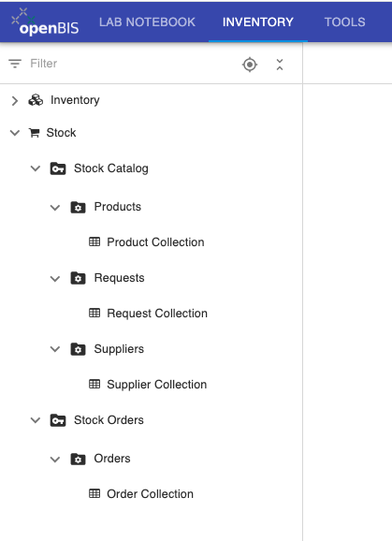Click the Product Collection table icon

point(94,241)
